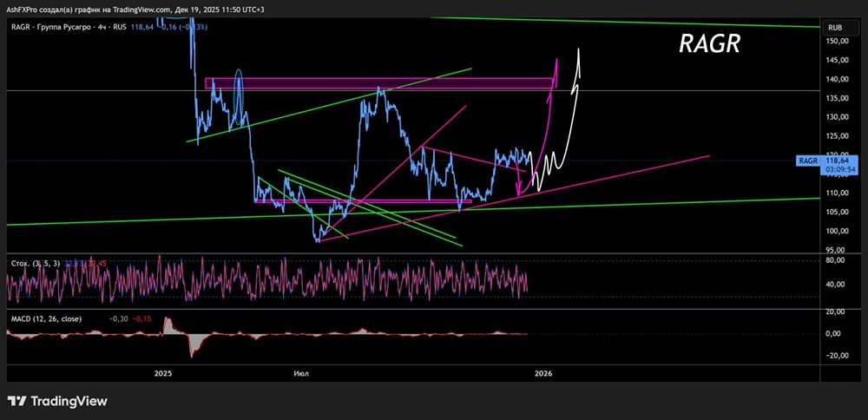Click the Июл time axis label
Screen dimensions: 868x420
click(302, 373)
